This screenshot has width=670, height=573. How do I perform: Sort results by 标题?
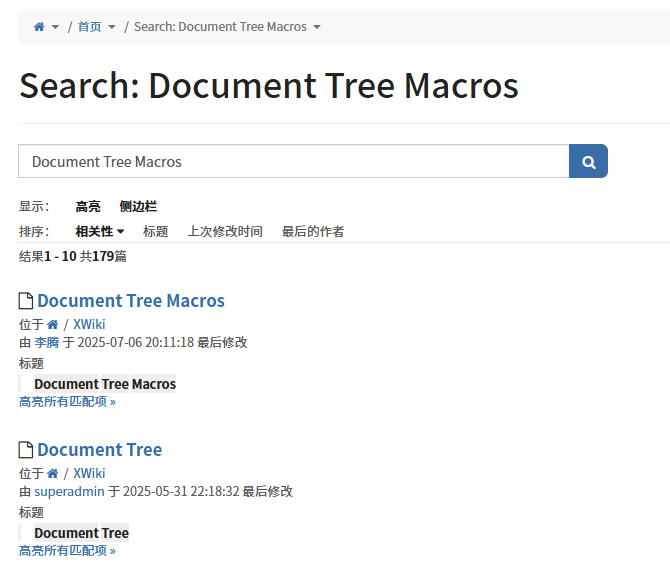point(155,231)
